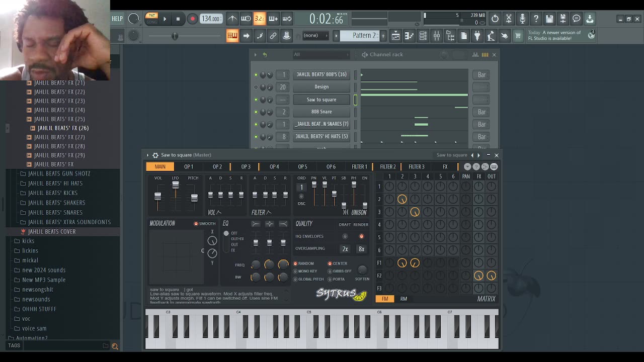644x362 pixels.
Task: Start playback with the Play button
Action: pyautogui.click(x=165, y=19)
